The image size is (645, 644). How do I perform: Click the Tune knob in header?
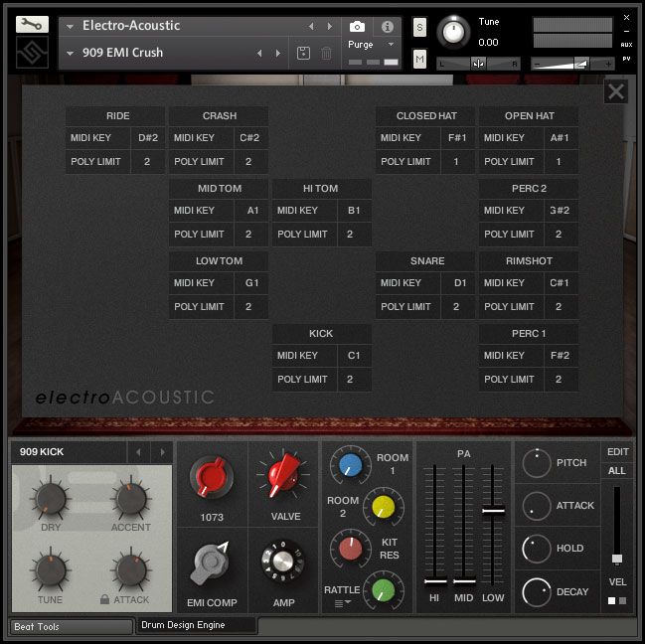tap(453, 32)
